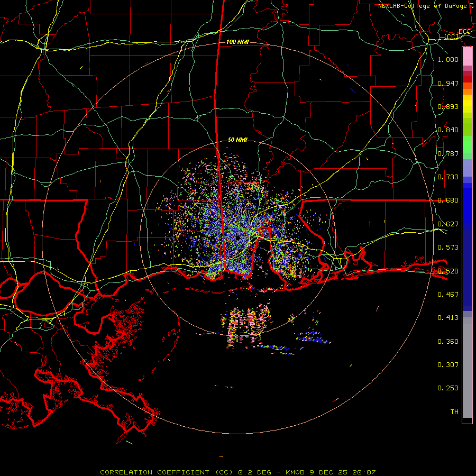Click the DCC label above the color scale
Image resolution: width=476 pixels, height=476 pixels.
[x=464, y=32]
